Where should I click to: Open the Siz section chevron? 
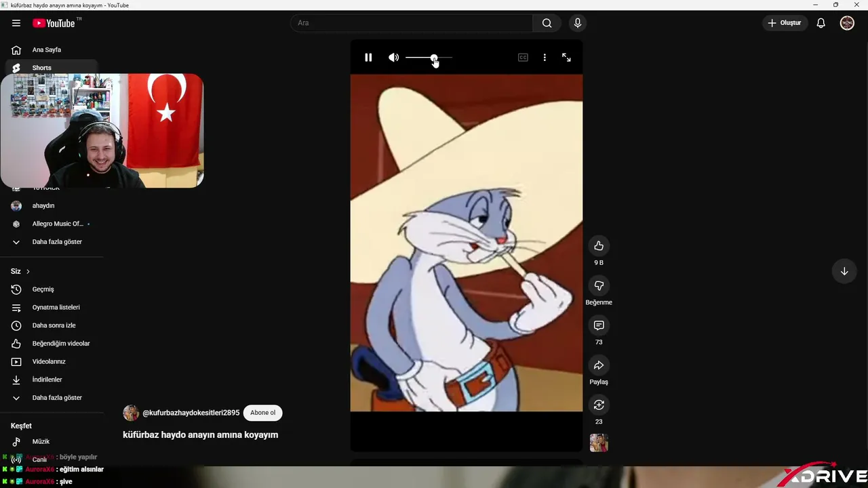point(28,271)
